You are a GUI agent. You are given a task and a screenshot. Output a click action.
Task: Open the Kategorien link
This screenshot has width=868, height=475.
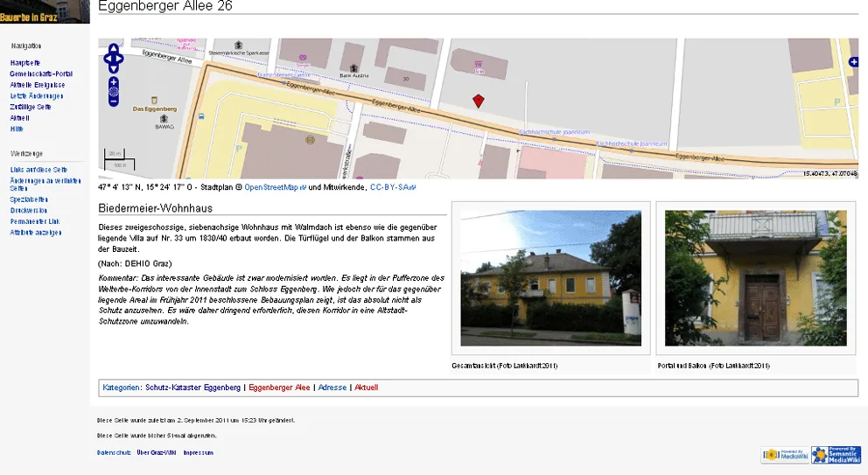pos(122,388)
